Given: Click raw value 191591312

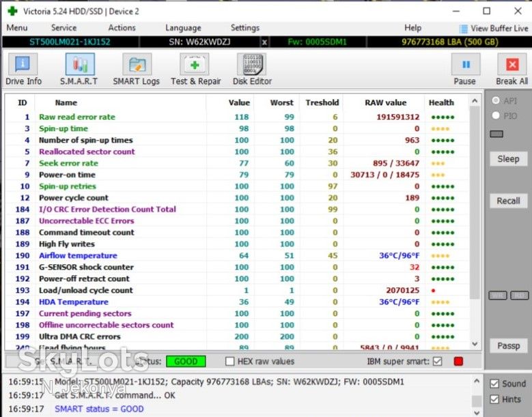Looking at the screenshot, I should pos(398,117).
